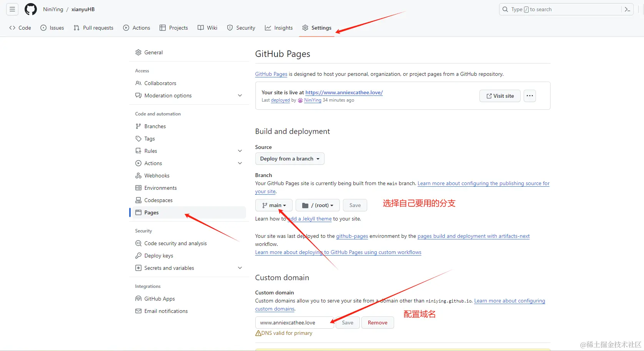This screenshot has height=351, width=644.
Task: Click the Visit site button
Action: [500, 96]
